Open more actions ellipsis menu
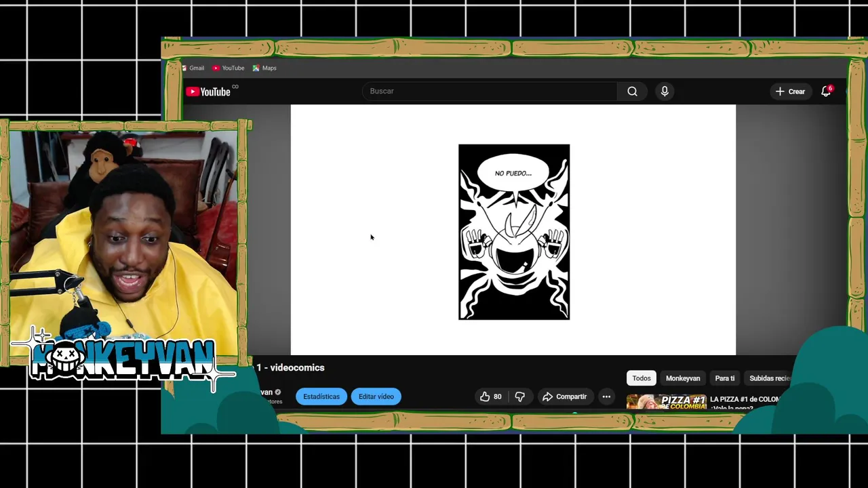 tap(606, 396)
